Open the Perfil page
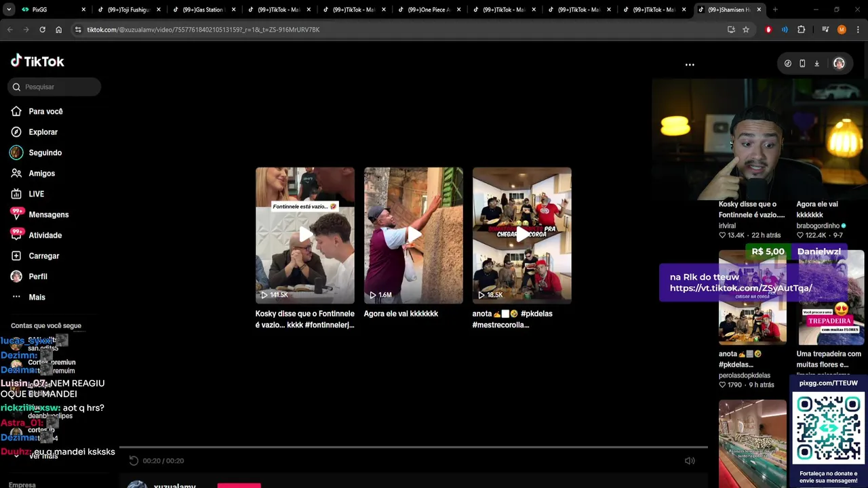The image size is (868, 488). click(37, 277)
